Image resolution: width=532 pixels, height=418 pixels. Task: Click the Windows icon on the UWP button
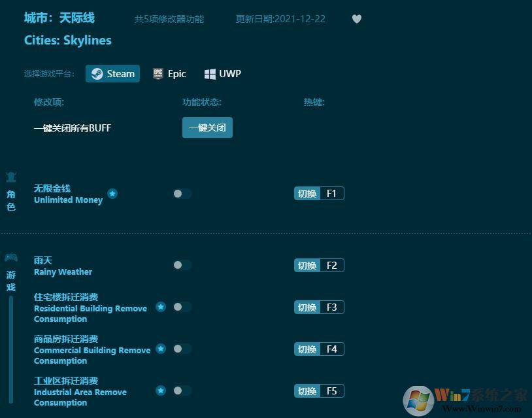[210, 73]
